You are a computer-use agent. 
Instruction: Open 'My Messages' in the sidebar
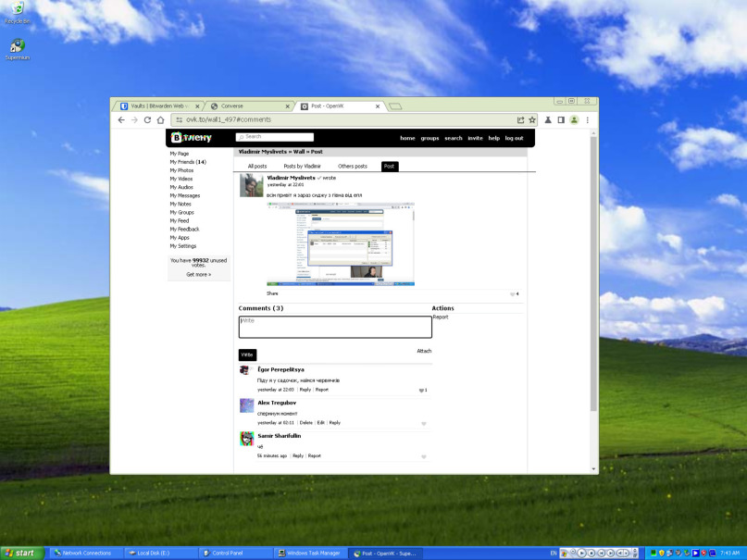[185, 195]
